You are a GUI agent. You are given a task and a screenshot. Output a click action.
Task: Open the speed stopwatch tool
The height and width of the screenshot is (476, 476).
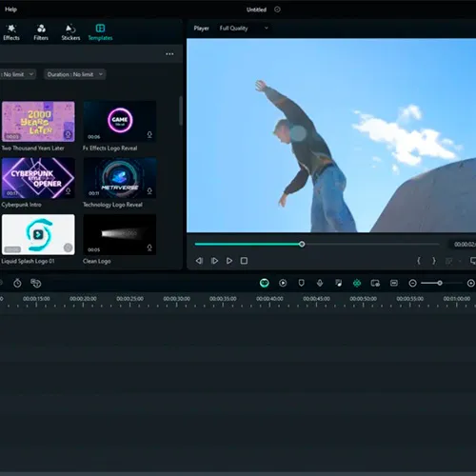pyautogui.click(x=17, y=283)
